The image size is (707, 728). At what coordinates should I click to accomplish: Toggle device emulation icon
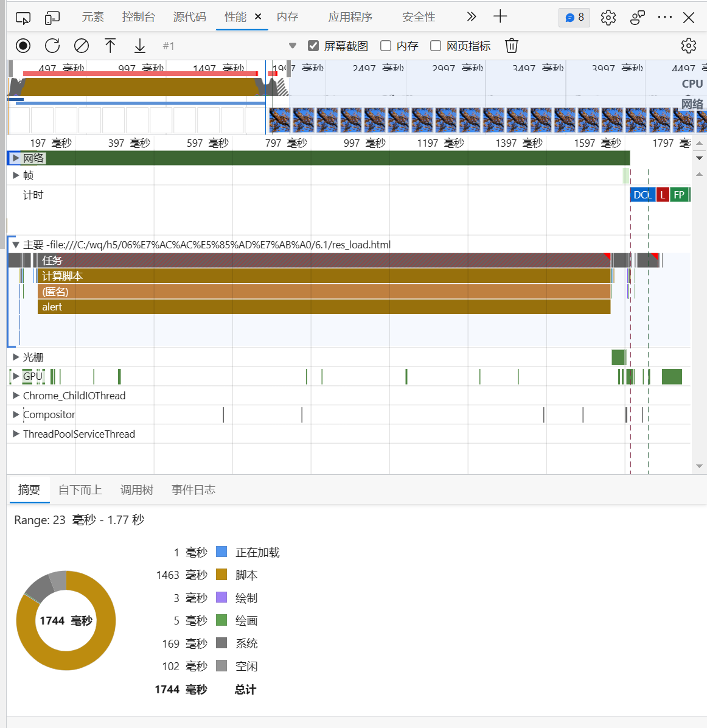[52, 18]
